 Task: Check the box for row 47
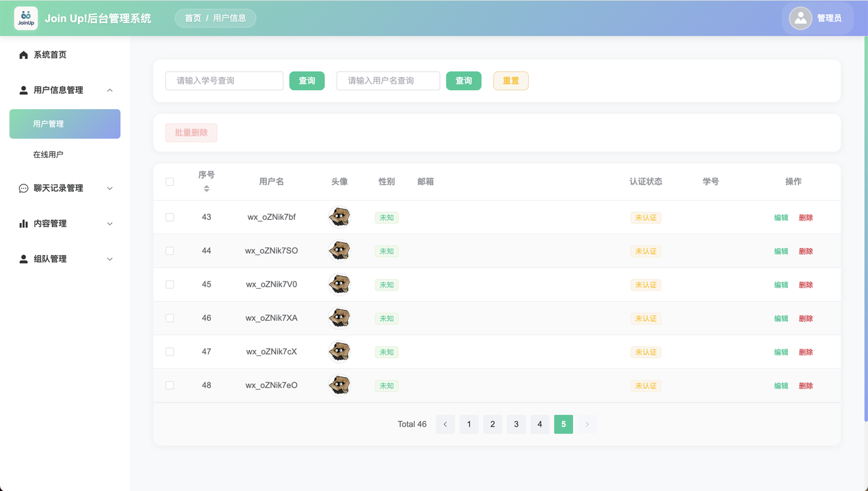[x=170, y=351]
